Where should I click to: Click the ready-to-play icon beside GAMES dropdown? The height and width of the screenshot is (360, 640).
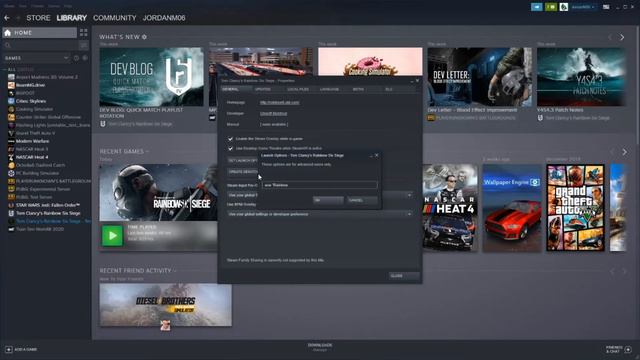click(x=85, y=58)
